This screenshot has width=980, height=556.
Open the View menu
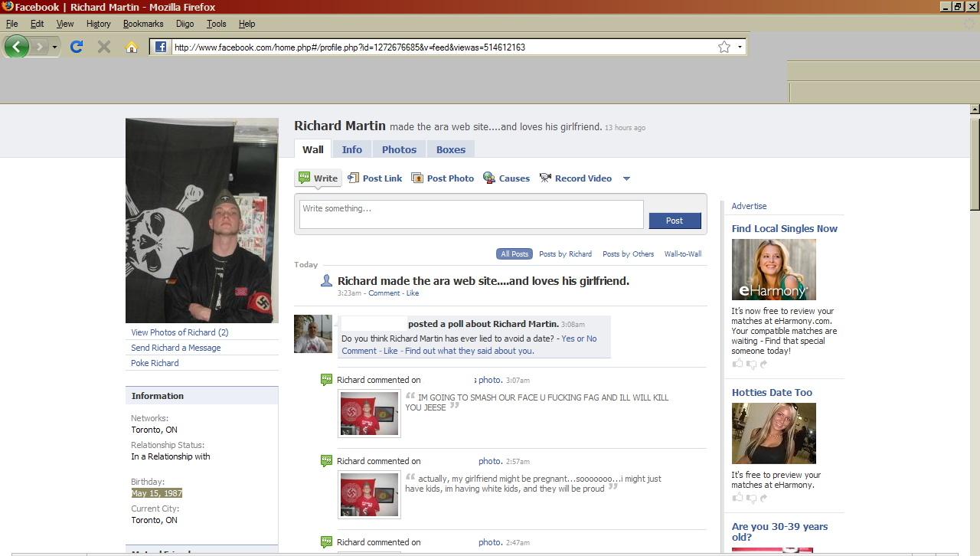point(65,24)
